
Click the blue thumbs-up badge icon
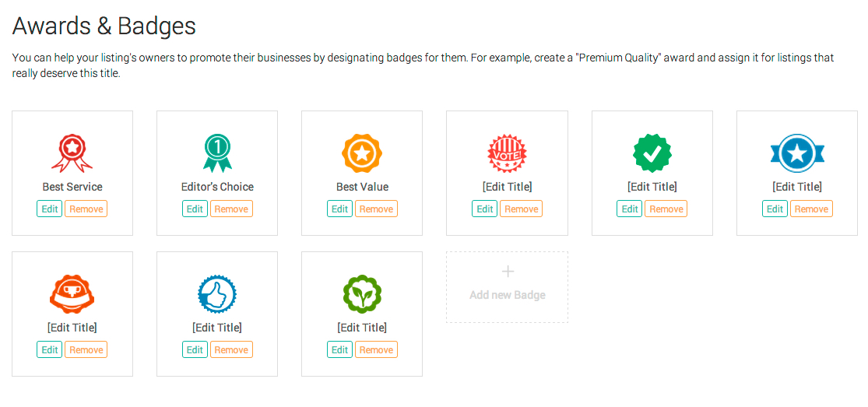point(217,293)
